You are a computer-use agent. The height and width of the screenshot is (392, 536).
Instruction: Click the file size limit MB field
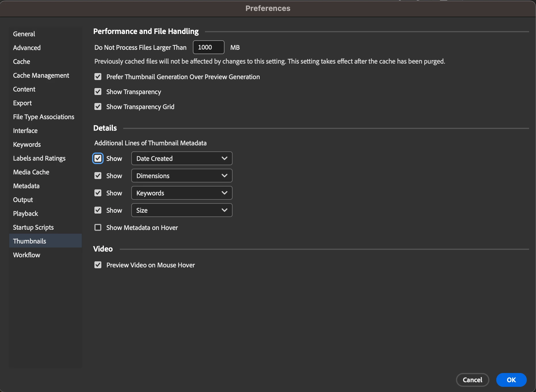click(x=208, y=47)
